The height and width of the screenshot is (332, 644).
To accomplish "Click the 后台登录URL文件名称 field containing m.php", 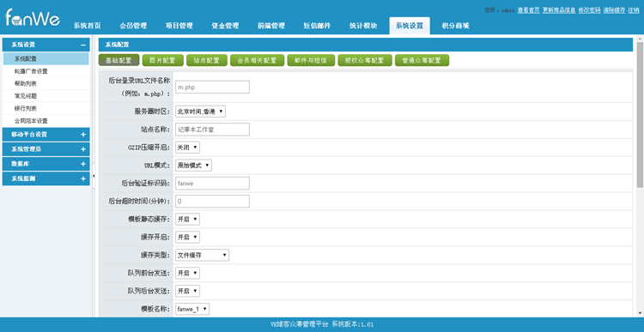I will tap(212, 87).
